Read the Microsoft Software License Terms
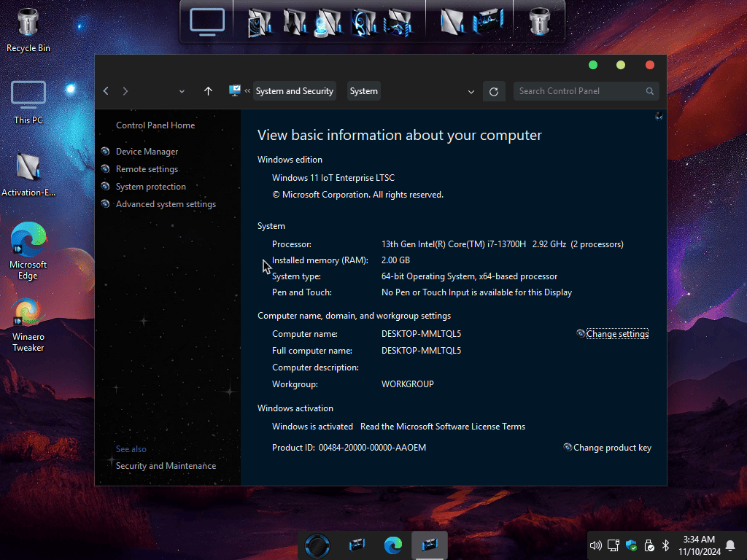Image resolution: width=747 pixels, height=560 pixels. (x=443, y=427)
